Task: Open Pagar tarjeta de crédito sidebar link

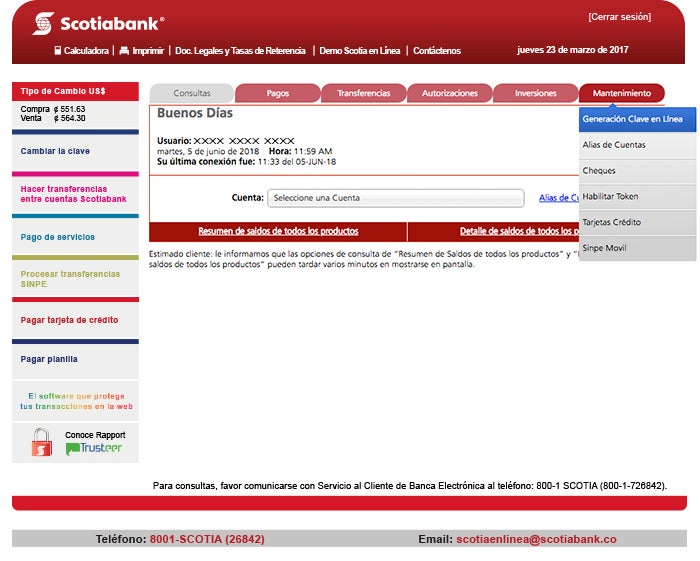Action: [x=69, y=321]
